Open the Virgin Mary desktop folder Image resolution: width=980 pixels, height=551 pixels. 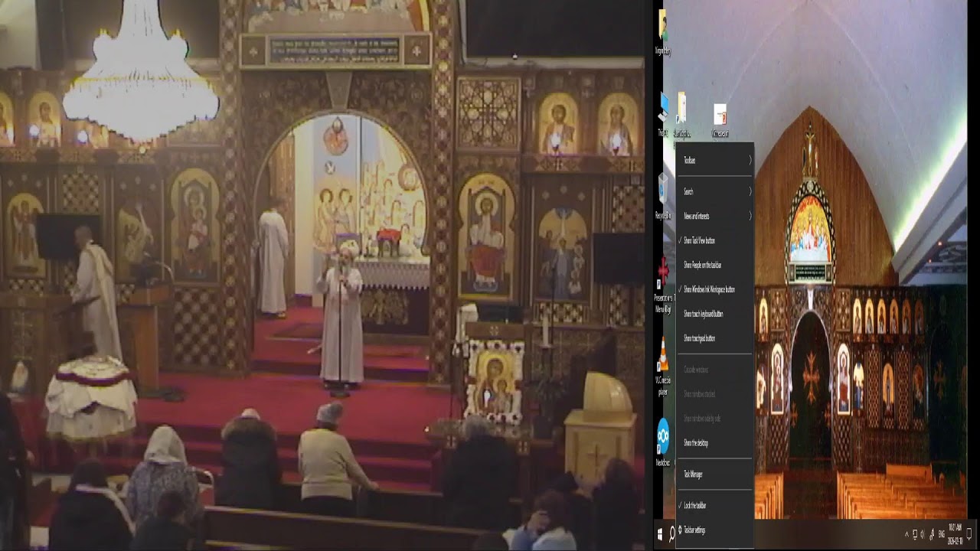[663, 32]
